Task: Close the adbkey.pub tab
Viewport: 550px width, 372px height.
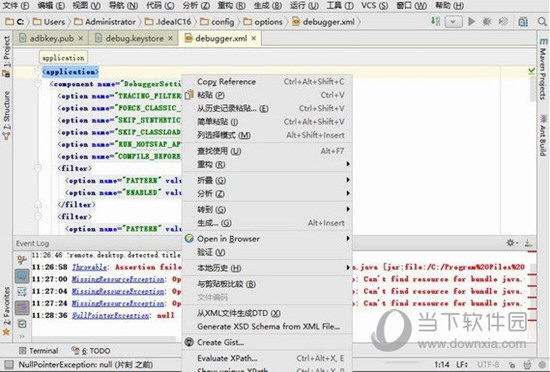Action: click(x=81, y=38)
